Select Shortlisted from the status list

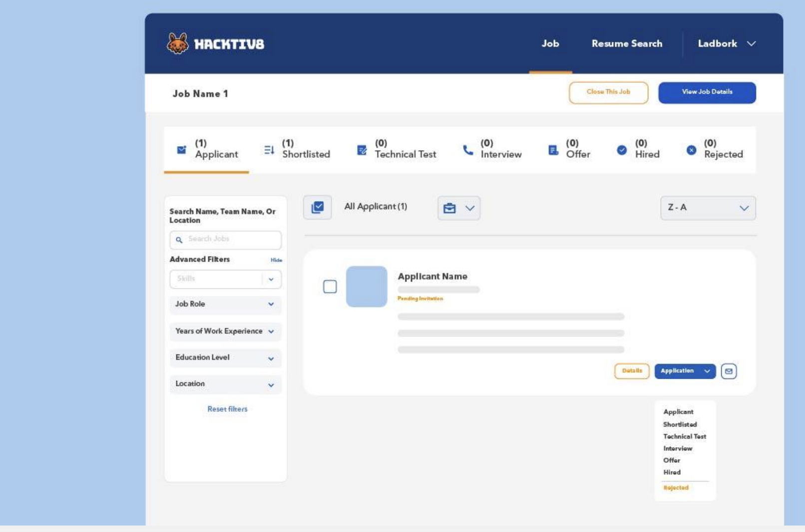click(x=680, y=424)
